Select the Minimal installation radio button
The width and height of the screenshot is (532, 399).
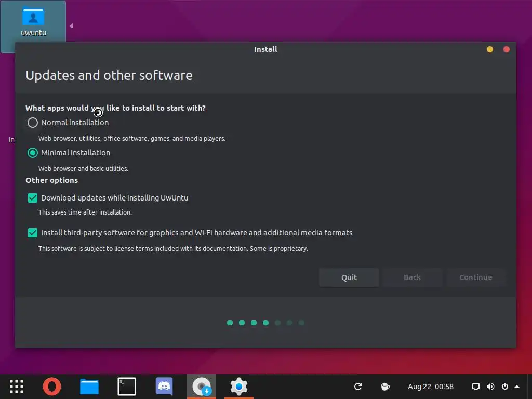tap(33, 153)
